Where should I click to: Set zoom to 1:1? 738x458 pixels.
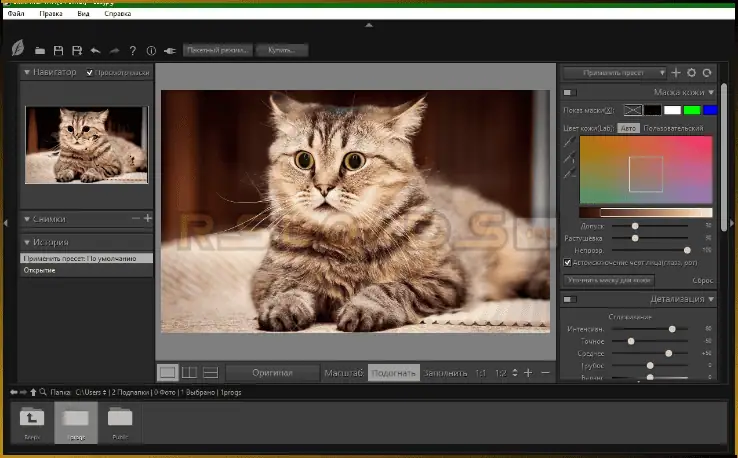point(481,373)
